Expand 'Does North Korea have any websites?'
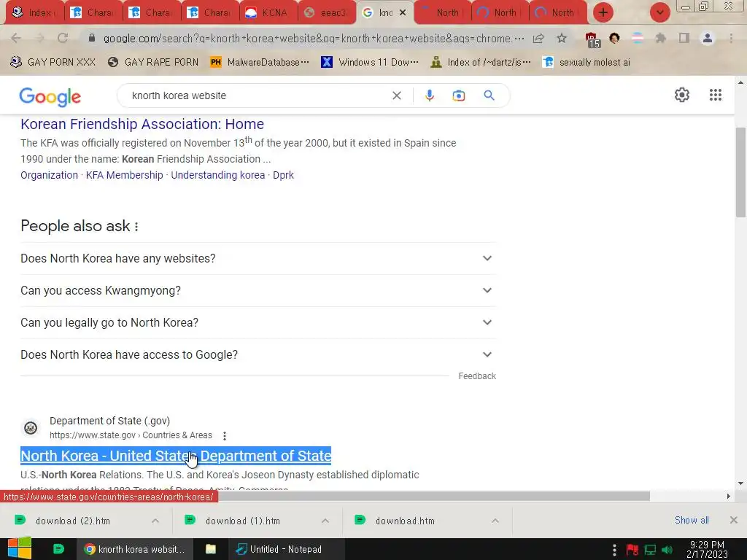 (258, 259)
